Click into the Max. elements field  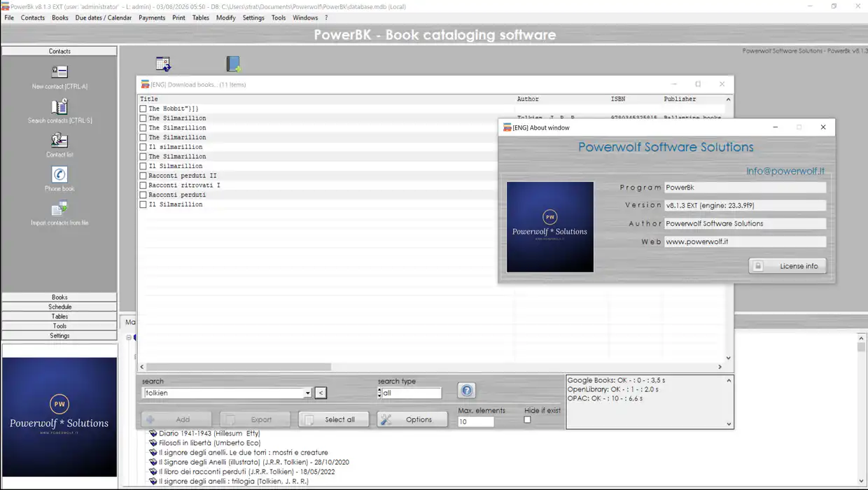[x=476, y=422]
